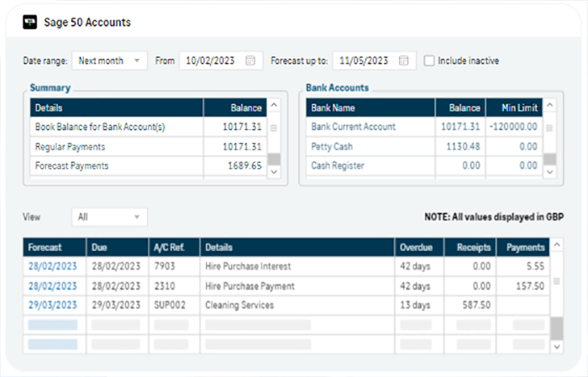588x377 pixels.
Task: Click the -120000.00 min limit value
Action: click(x=513, y=127)
